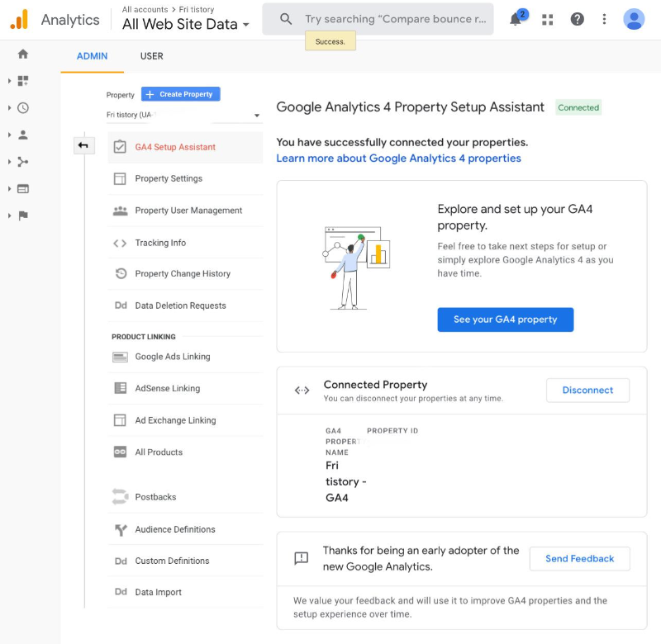Expand the Behavior sidebar section arrow

pyautogui.click(x=9, y=189)
